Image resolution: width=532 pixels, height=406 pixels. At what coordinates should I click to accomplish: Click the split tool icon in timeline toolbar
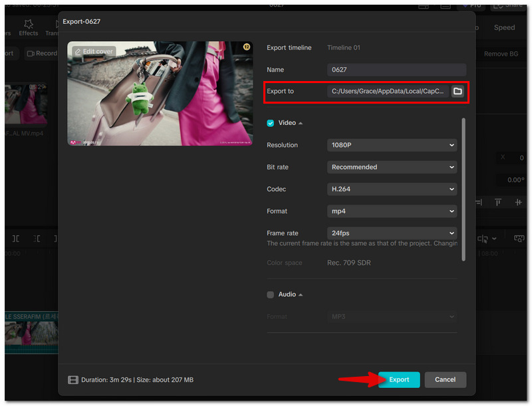(15, 239)
